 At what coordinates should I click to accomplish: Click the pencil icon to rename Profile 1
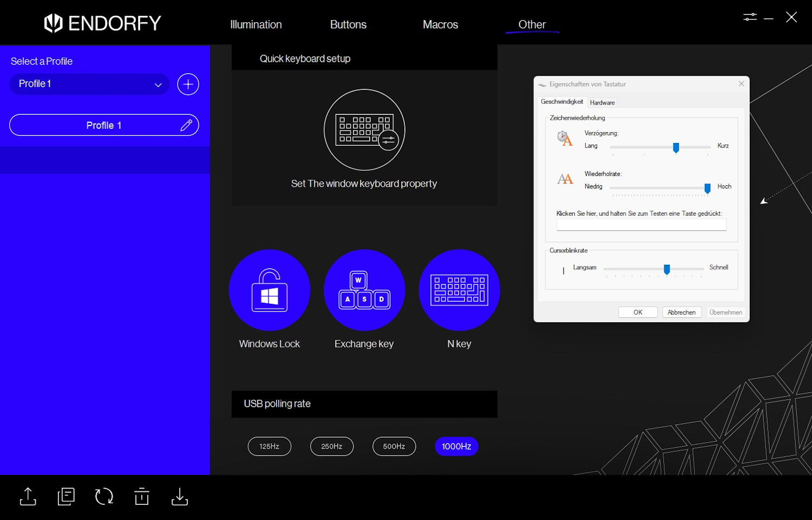pos(186,125)
